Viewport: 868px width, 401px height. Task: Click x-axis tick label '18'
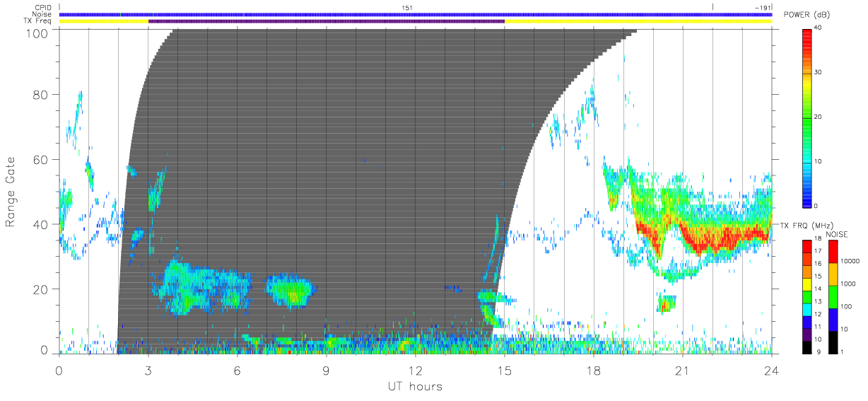click(594, 370)
